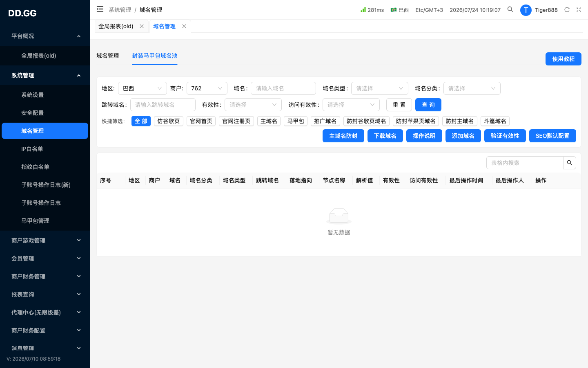Click the DD.GG logo
Screen dimensions: 588x368
[22, 13]
